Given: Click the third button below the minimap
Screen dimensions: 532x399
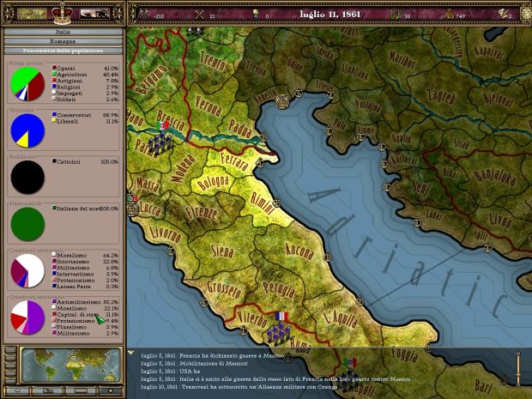Looking at the screenshot, I should click(x=81, y=390).
